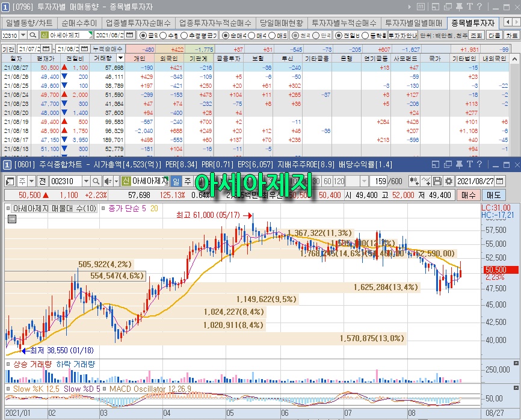
Task: Open the period end date calendar icon (21/08/2…)
Action: pyautogui.click(x=85, y=49)
